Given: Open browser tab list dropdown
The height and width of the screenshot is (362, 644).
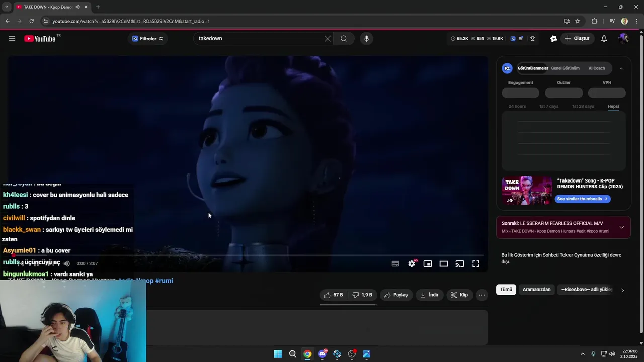Looking at the screenshot, I should coord(7,7).
